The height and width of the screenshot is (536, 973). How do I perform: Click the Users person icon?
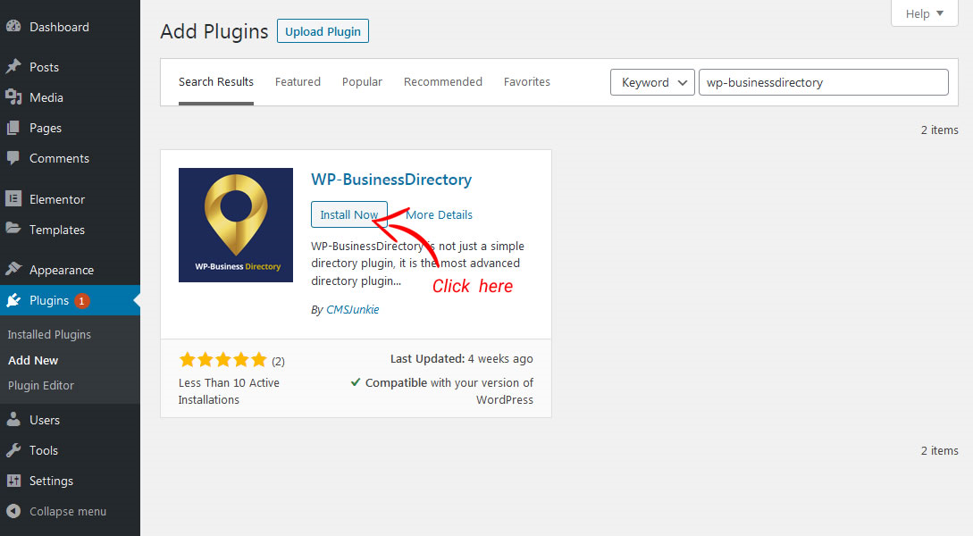pos(13,419)
